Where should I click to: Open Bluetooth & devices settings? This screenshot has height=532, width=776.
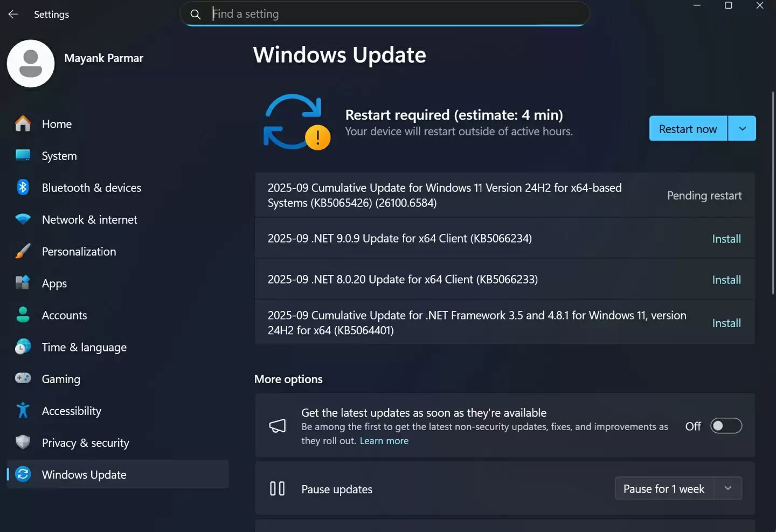click(x=92, y=188)
